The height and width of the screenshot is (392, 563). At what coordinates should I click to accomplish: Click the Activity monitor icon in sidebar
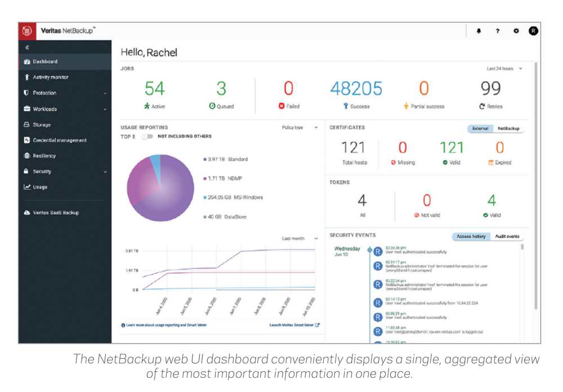tap(27, 77)
